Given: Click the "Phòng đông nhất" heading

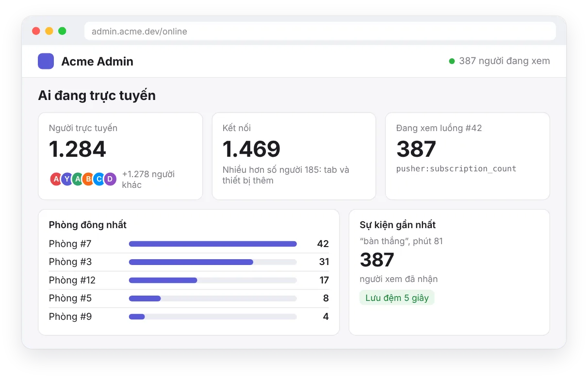Looking at the screenshot, I should click(x=88, y=225).
